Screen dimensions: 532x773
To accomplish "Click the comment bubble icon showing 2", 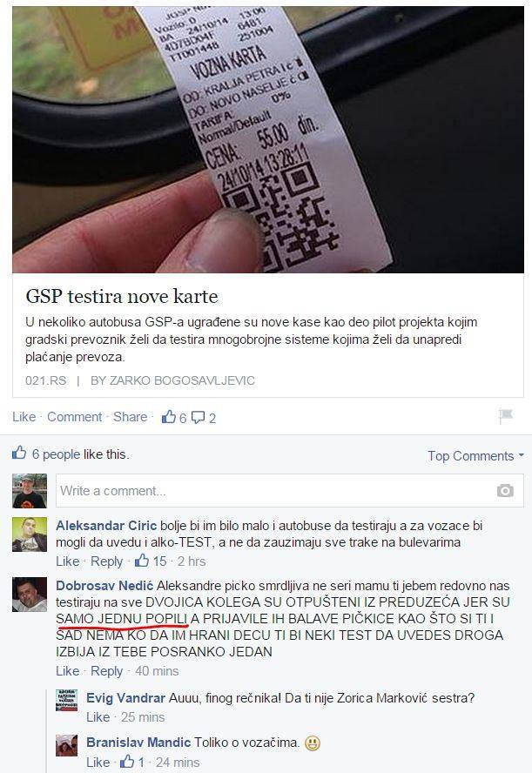I will 199,418.
